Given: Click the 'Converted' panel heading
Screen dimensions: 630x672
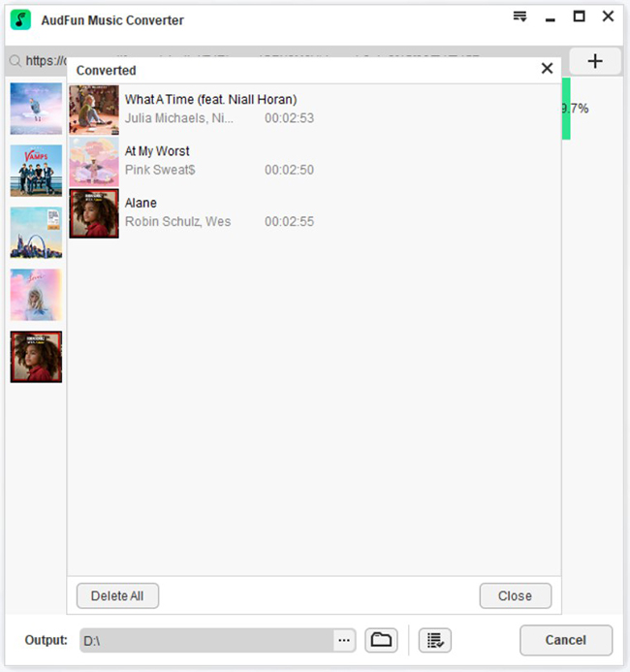Looking at the screenshot, I should pyautogui.click(x=107, y=70).
